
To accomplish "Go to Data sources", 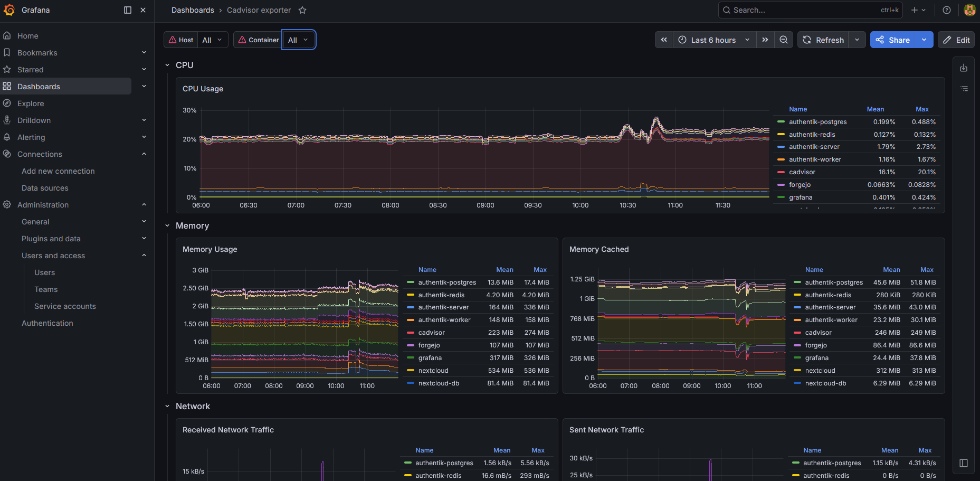I will pyautogui.click(x=45, y=188).
